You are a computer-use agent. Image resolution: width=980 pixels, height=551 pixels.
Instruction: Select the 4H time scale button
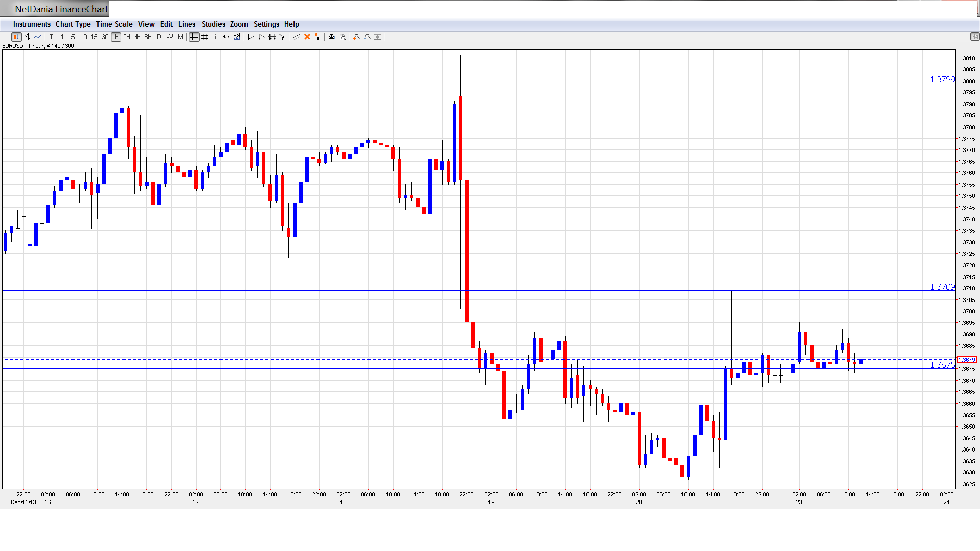coord(137,37)
